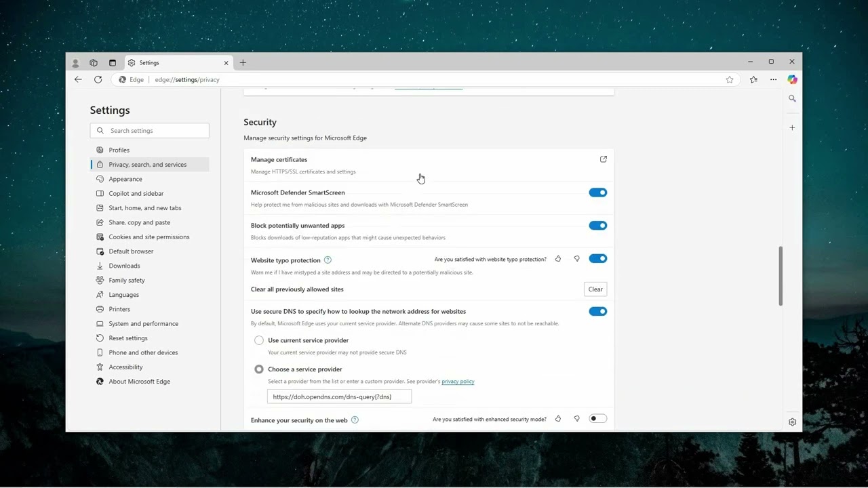The height and width of the screenshot is (488, 868).
Task: Open the Settings and more menu
Action: [x=773, y=79]
